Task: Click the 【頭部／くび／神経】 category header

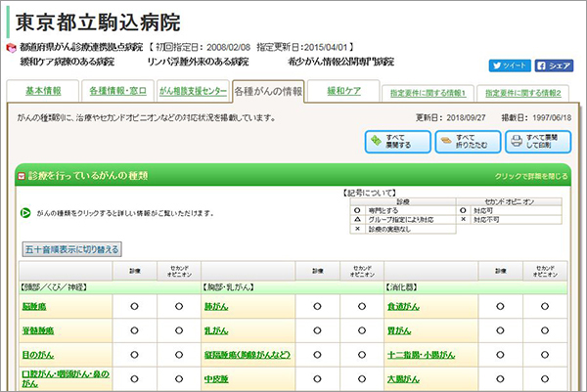Action: 54,287
